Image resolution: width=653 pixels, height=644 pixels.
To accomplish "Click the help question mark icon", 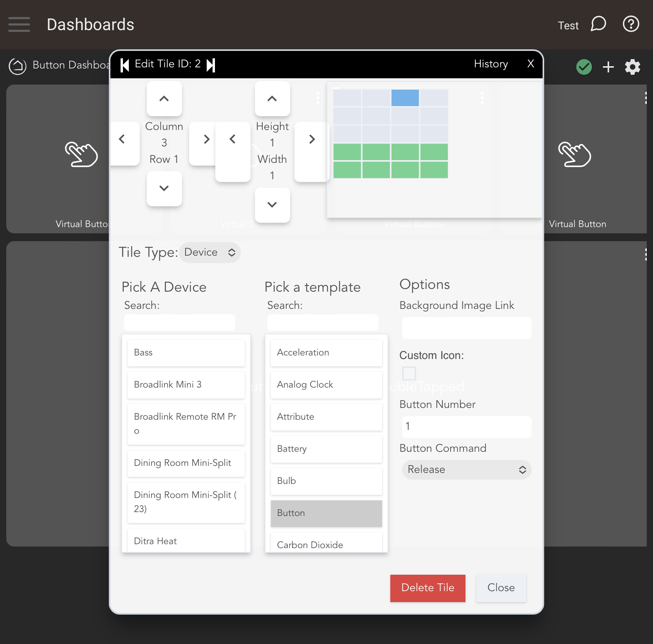I will [631, 24].
